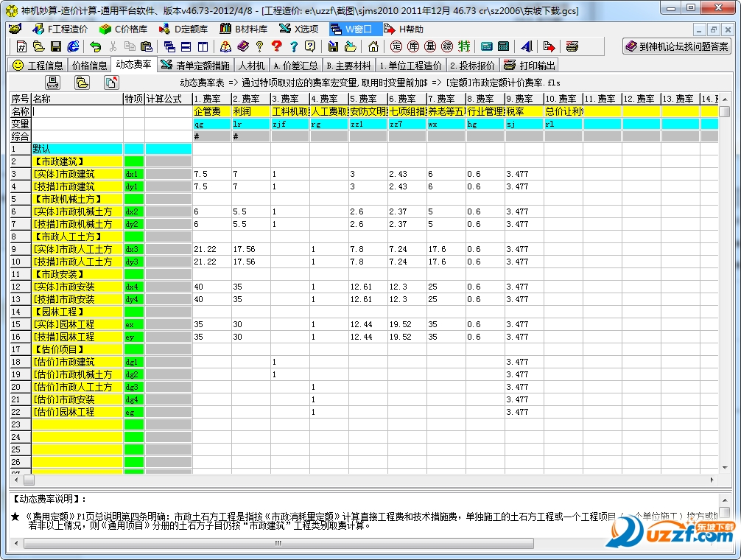The height and width of the screenshot is (560, 741).
Task: Click the print icon above the rate table
Action: click(x=52, y=83)
